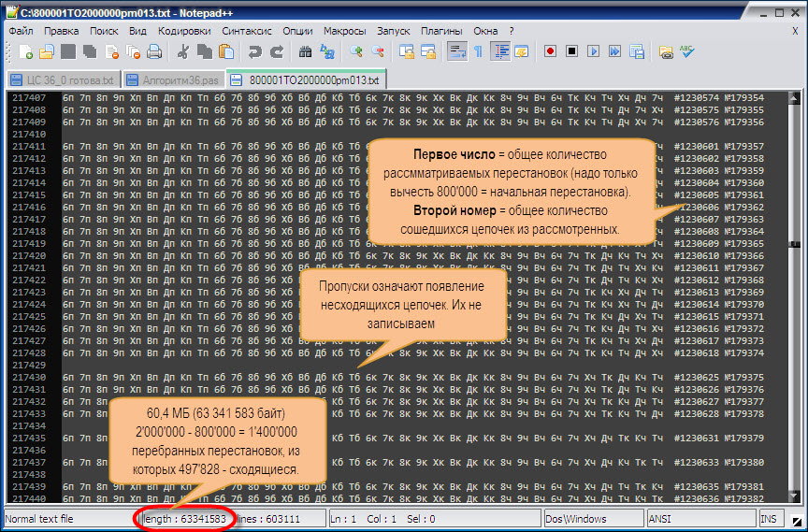Screen dimensions: 808x532
Task: Open the Кодировки menu
Action: click(x=184, y=31)
